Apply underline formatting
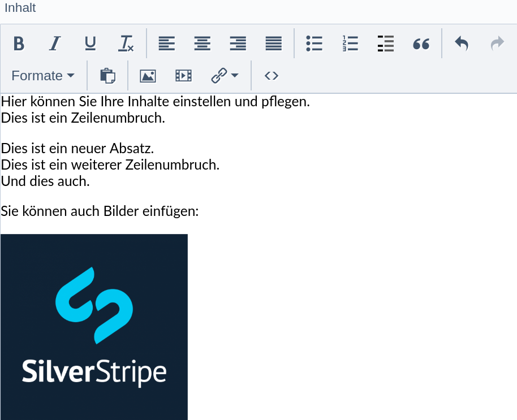 (x=91, y=44)
